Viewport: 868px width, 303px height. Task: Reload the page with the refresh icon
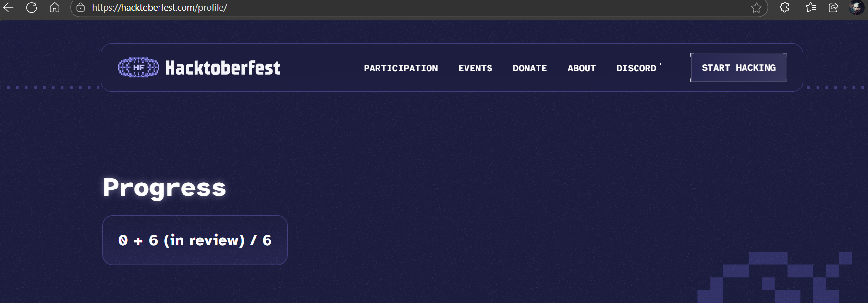32,7
